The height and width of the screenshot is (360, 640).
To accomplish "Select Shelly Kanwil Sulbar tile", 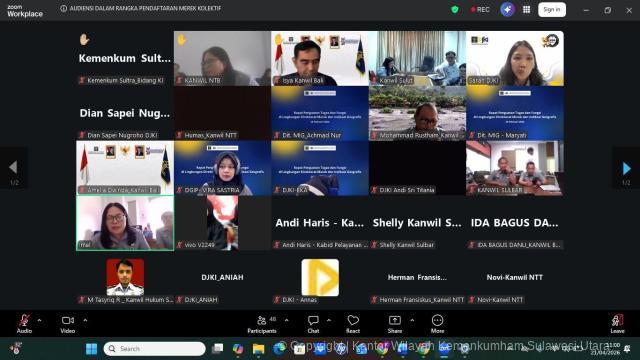I will tap(418, 223).
